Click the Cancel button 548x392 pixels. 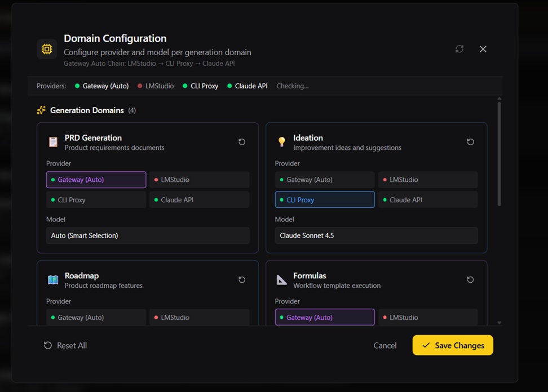tap(385, 345)
